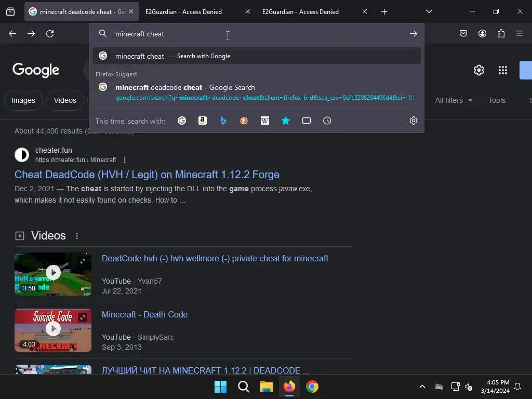
Task: Select the minecraft deadcode cheat history suggestion
Action: tap(257, 92)
